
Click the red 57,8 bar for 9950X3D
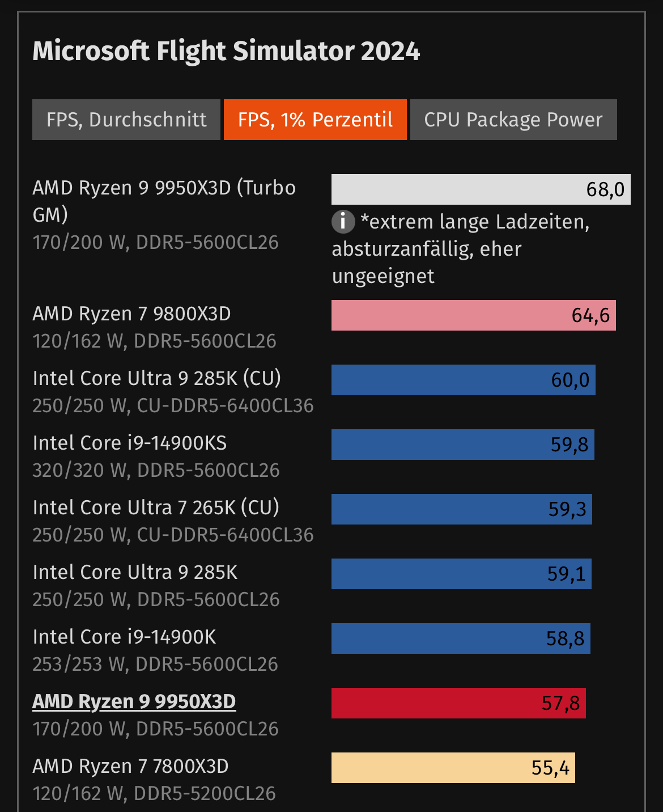click(x=458, y=703)
